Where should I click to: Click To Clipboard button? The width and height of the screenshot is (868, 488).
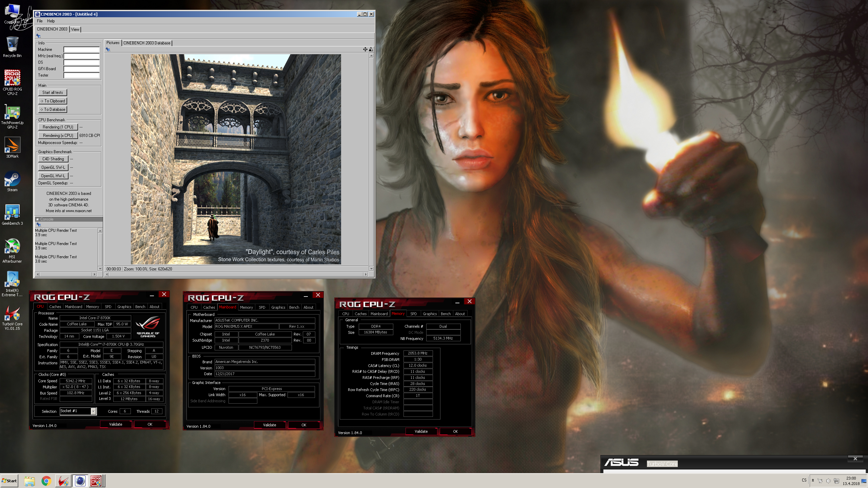(x=53, y=101)
